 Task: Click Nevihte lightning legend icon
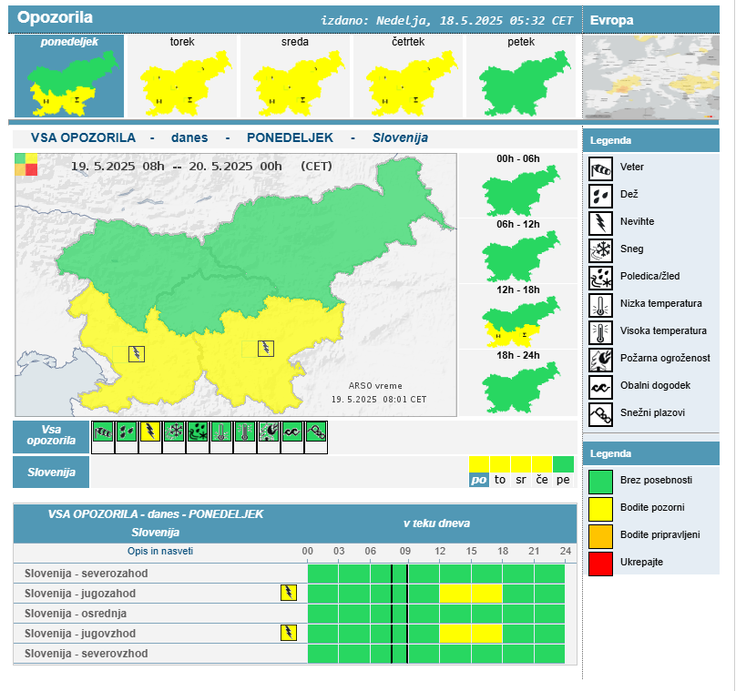pyautogui.click(x=600, y=223)
